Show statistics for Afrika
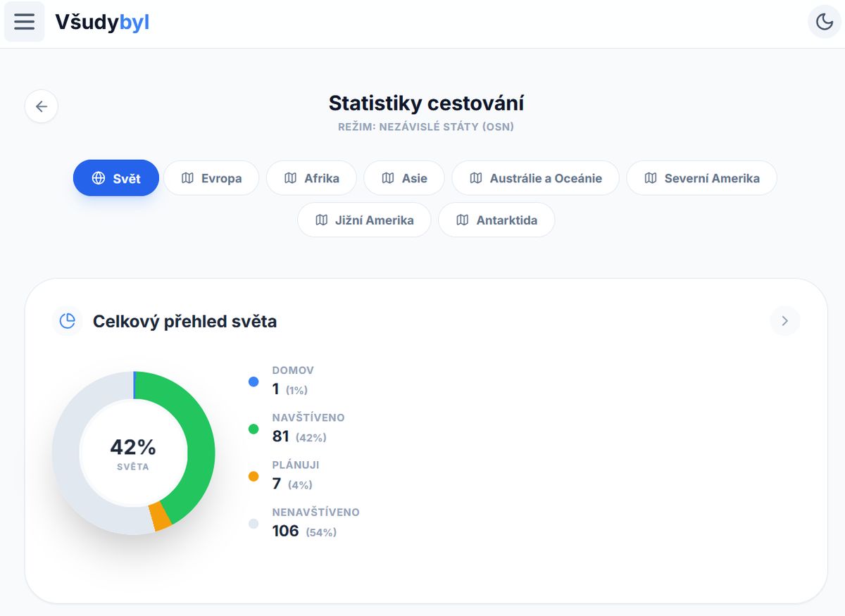The image size is (845, 616). pos(311,178)
